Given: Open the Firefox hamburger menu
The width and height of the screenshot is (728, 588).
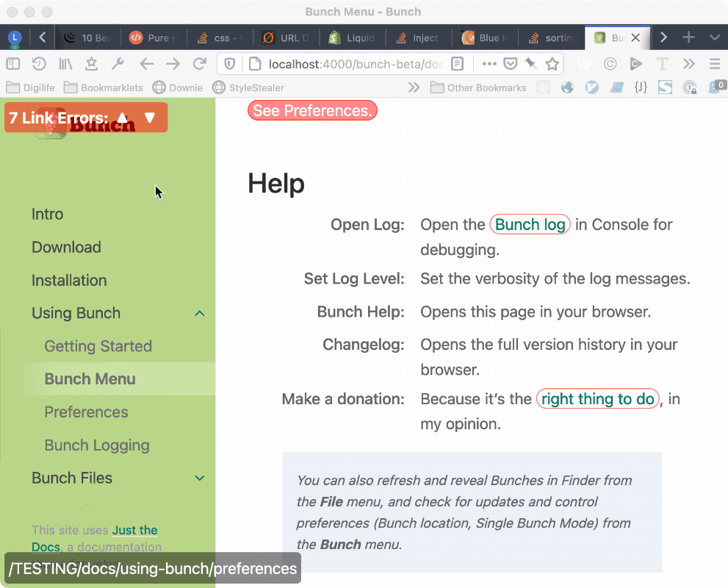Looking at the screenshot, I should [714, 64].
